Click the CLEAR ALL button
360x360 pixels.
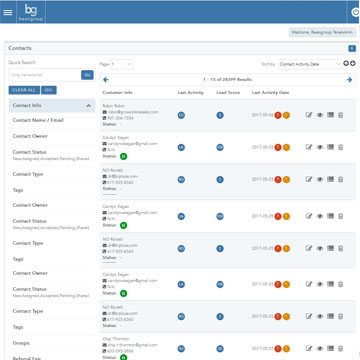point(24,90)
